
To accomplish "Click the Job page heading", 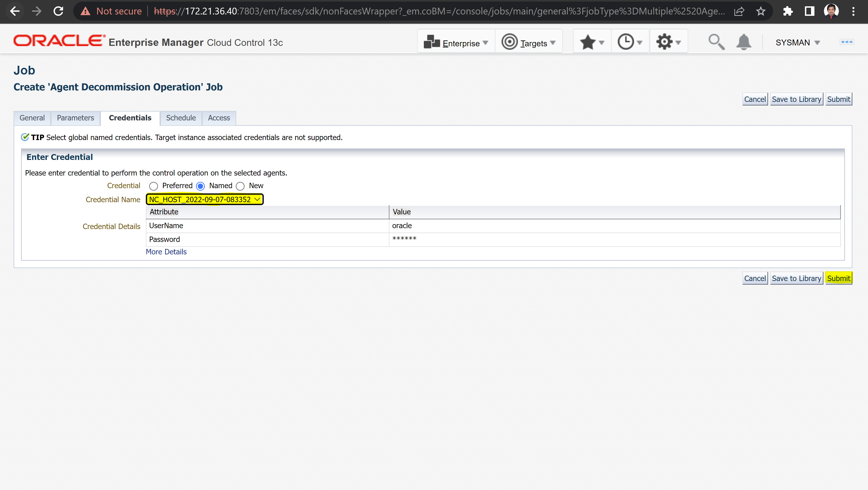I will 24,70.
